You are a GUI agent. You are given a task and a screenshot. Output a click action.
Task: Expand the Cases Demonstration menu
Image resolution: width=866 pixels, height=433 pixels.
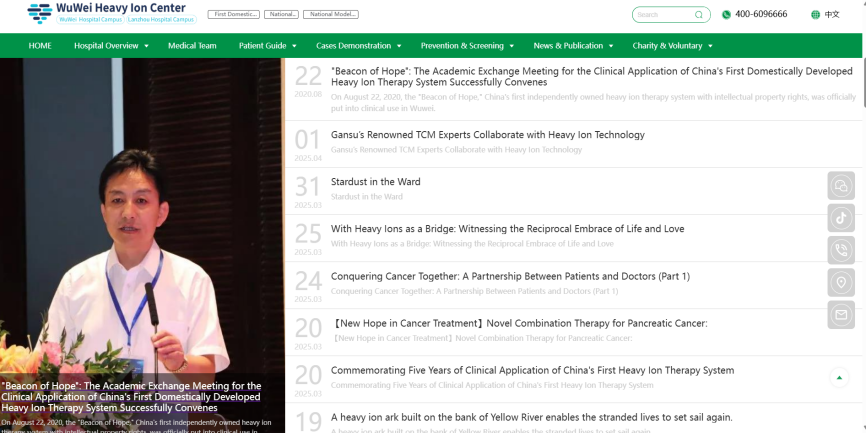(x=358, y=46)
